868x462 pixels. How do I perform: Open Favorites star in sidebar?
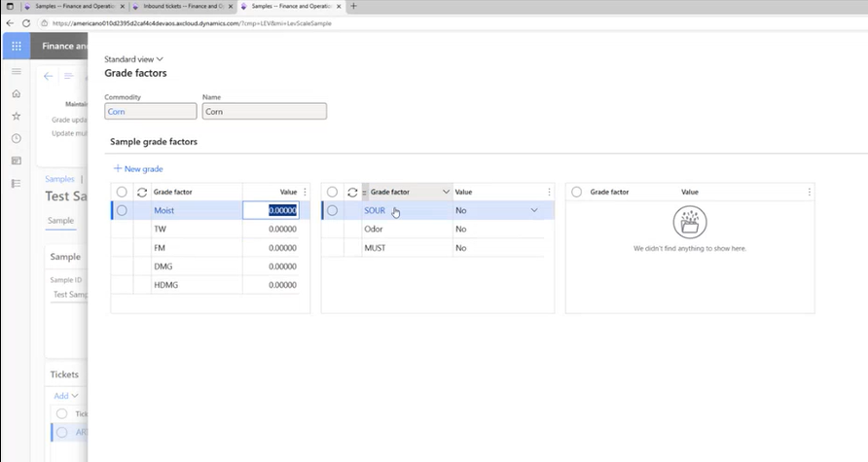[x=16, y=117]
